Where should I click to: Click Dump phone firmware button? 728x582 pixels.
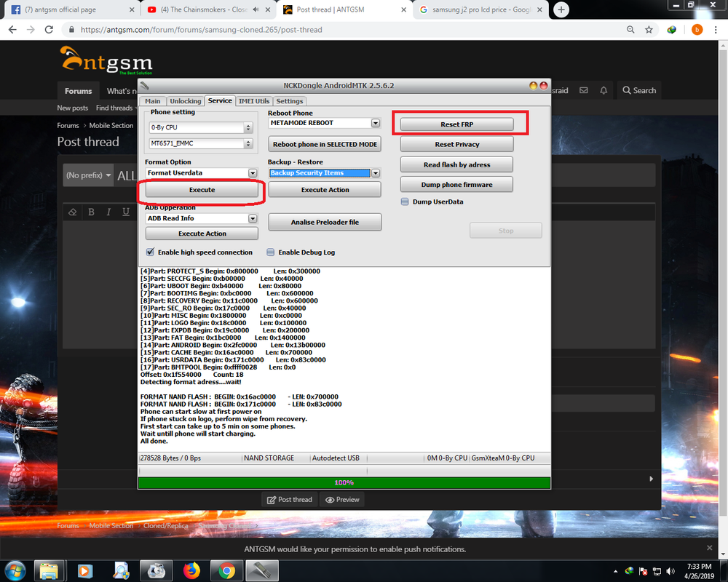pyautogui.click(x=457, y=185)
